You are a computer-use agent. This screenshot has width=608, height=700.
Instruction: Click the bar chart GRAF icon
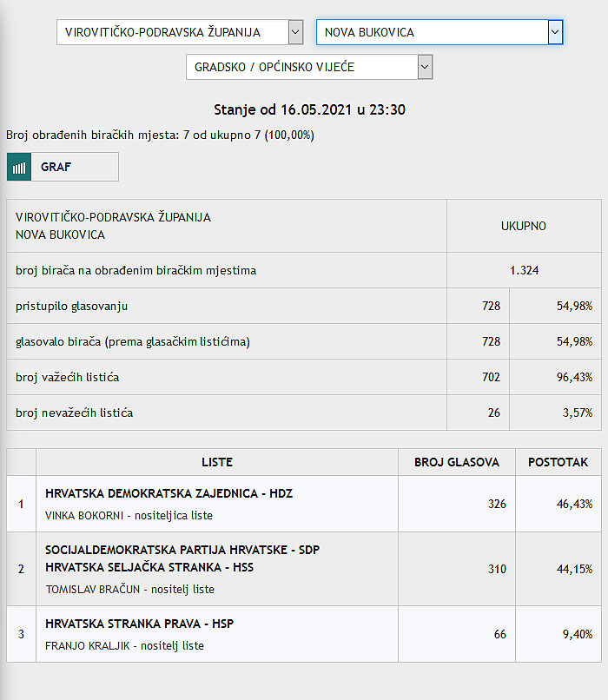tap(19, 167)
